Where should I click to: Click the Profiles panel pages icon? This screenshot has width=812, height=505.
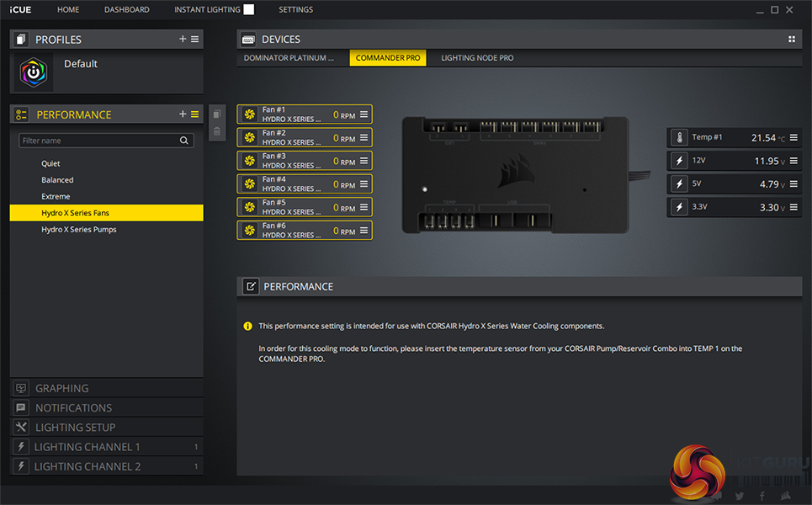(x=21, y=40)
